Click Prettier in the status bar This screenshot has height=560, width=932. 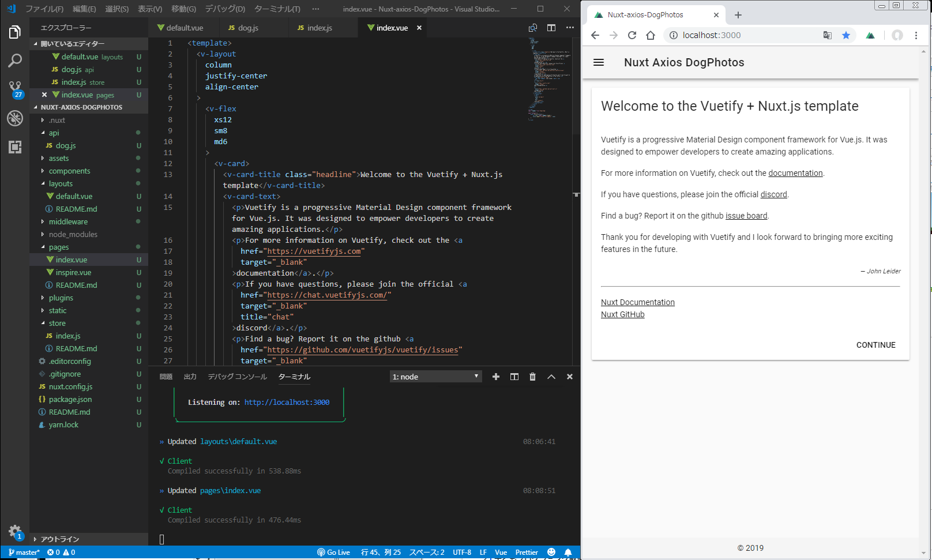(527, 553)
